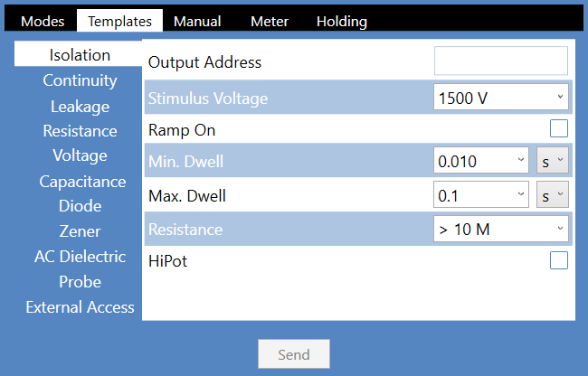Choose the Zener template
This screenshot has height=376, width=588.
(80, 231)
